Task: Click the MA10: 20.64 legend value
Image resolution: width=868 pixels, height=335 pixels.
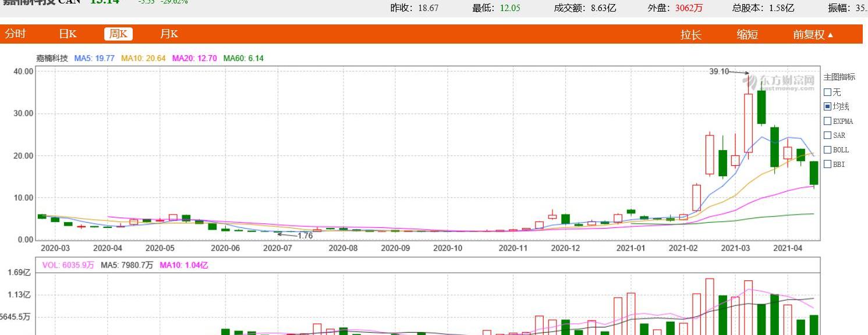Action: (x=143, y=58)
